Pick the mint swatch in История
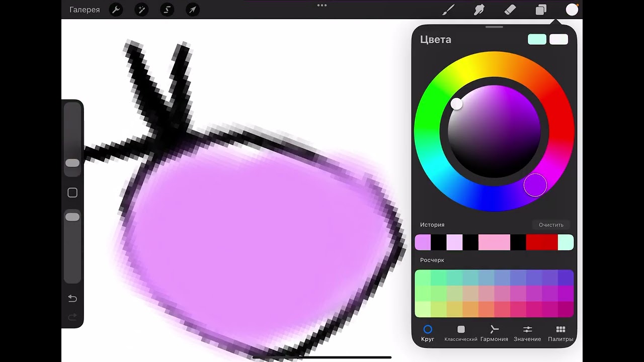 pos(566,242)
